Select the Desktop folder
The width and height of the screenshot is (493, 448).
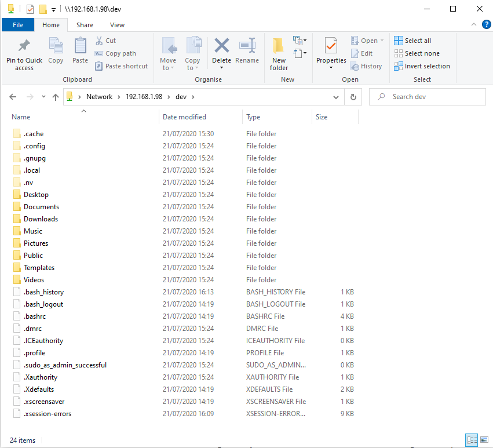pos(36,195)
